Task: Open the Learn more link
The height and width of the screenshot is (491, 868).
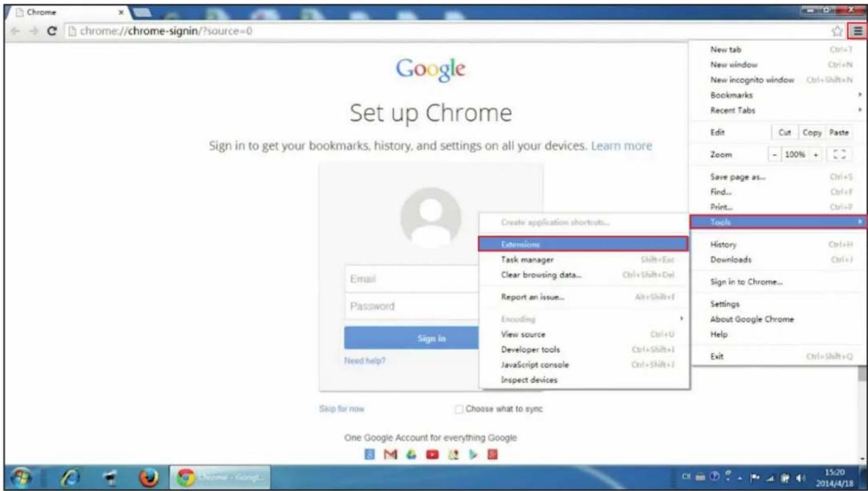Action: (x=621, y=146)
